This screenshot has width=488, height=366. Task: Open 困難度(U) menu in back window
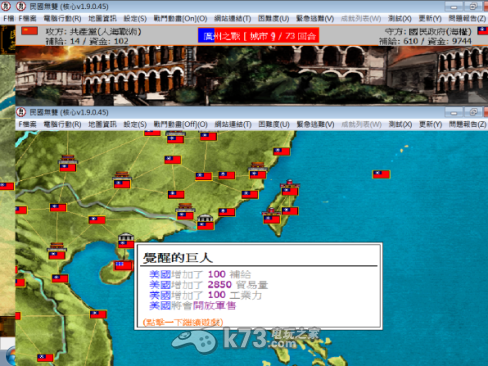point(273,18)
